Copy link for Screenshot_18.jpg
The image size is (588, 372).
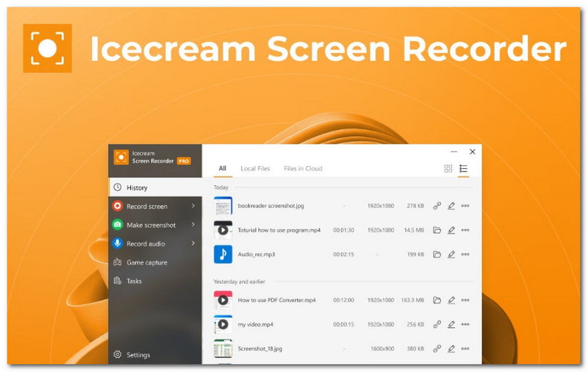point(437,348)
